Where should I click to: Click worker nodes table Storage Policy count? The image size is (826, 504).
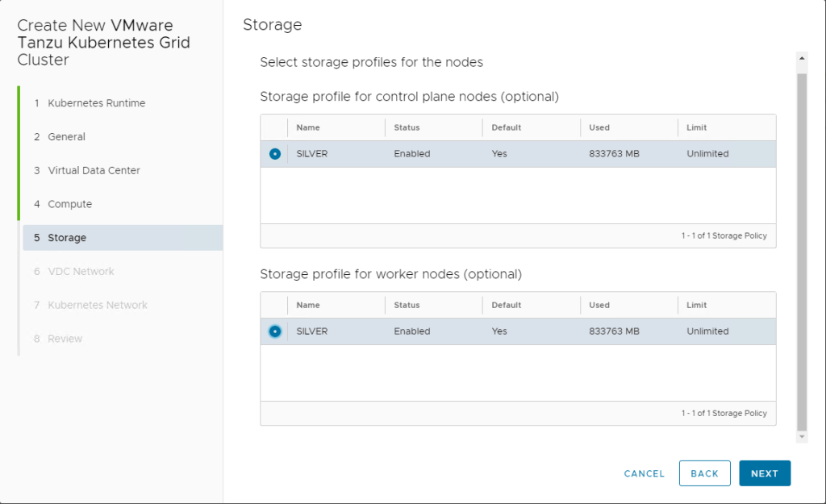coord(724,414)
